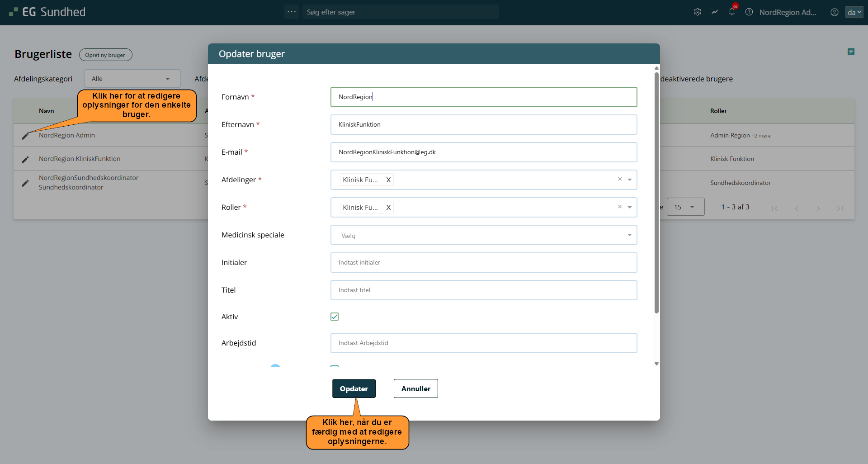868x464 pixels.
Task: Toggle the Aktiv checkbox
Action: pos(335,317)
